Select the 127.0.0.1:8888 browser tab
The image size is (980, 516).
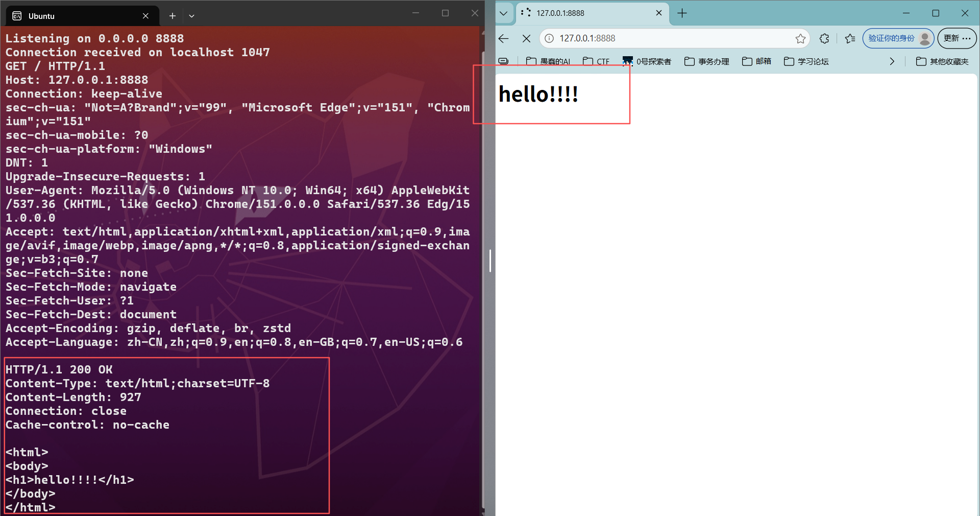click(x=592, y=13)
